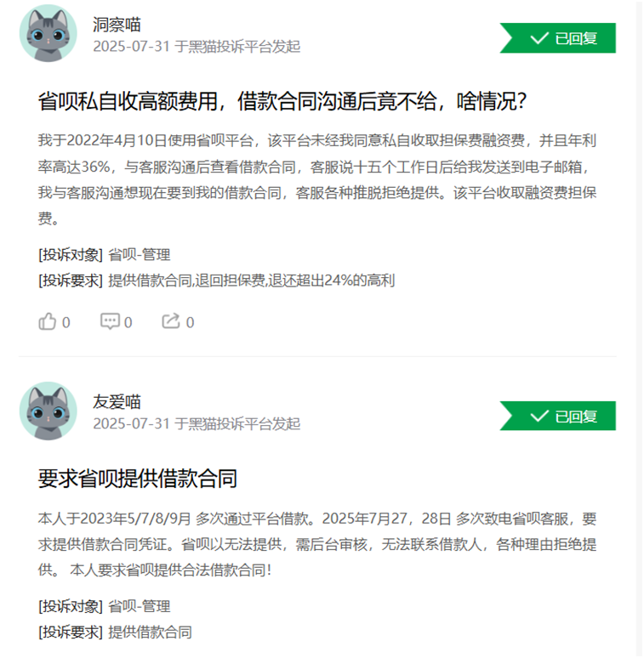Click second 已回复 status badge
644x658 pixels.
(558, 416)
